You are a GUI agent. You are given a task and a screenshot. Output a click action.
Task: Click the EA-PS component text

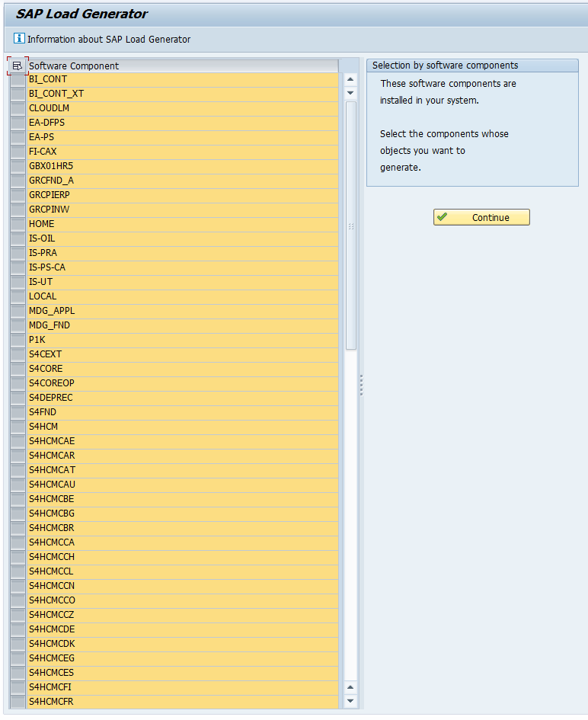tap(41, 137)
